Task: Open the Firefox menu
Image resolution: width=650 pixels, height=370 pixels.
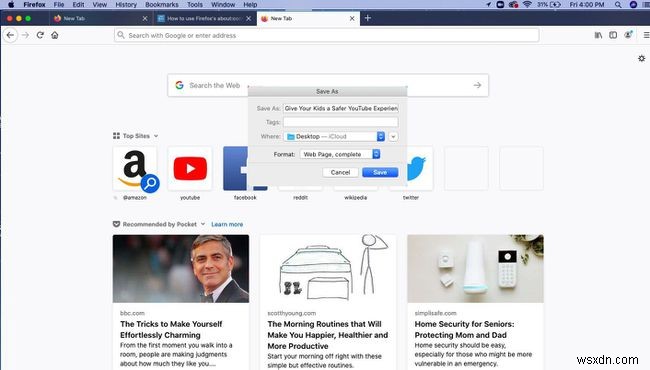Action: click(x=34, y=5)
